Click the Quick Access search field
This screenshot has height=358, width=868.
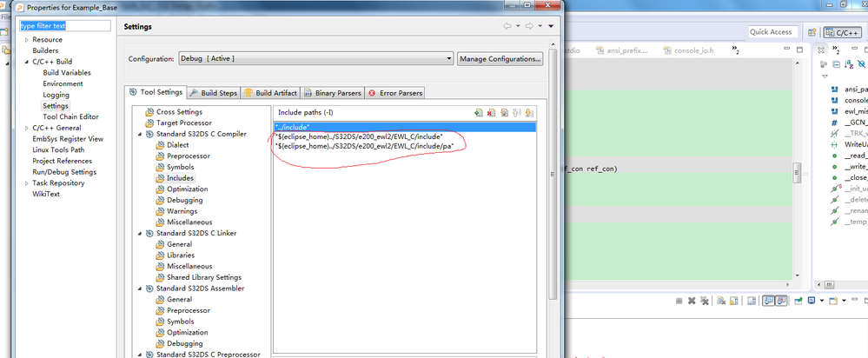(773, 32)
